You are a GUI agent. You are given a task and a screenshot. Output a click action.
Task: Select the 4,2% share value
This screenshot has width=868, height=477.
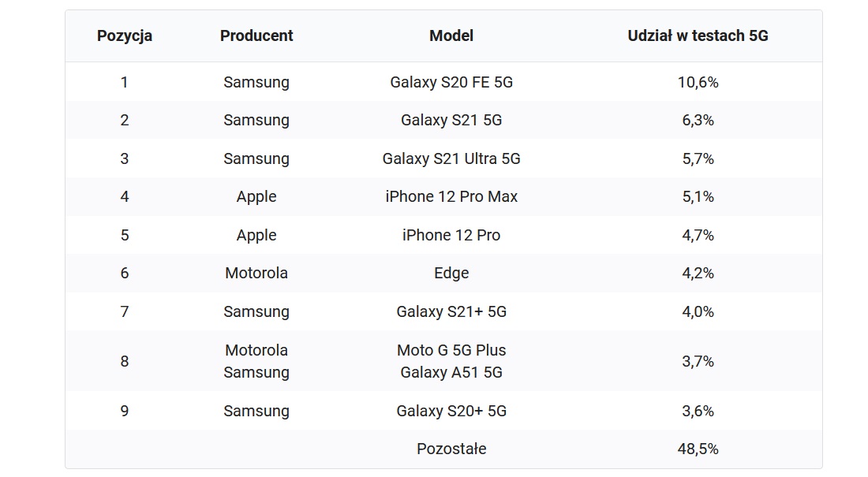tap(698, 273)
